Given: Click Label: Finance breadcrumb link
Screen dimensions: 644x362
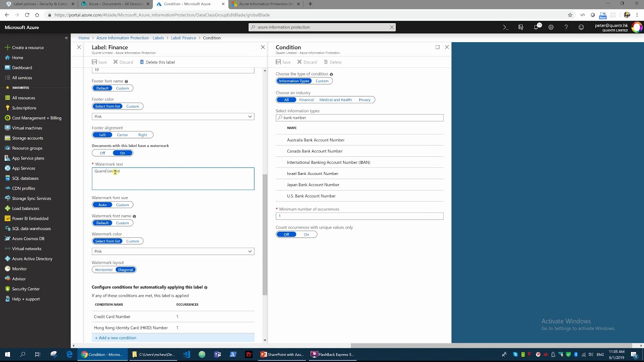Looking at the screenshot, I should (x=184, y=38).
